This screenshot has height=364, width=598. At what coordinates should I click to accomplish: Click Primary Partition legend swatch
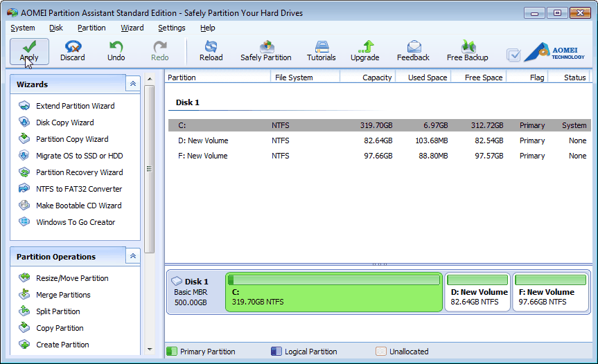tap(172, 351)
